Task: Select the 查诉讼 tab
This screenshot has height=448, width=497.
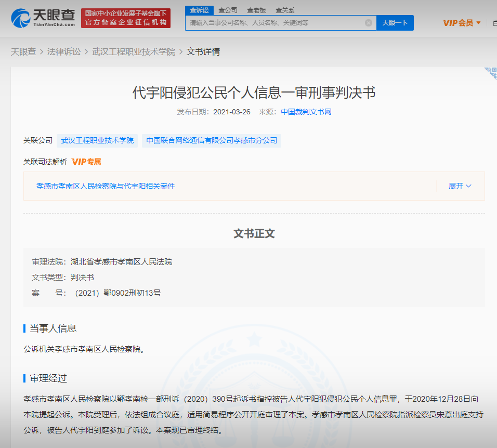Action: click(199, 10)
